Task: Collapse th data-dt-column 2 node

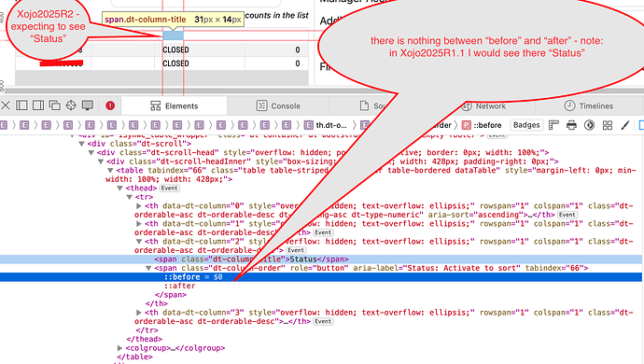Action: click(x=139, y=242)
